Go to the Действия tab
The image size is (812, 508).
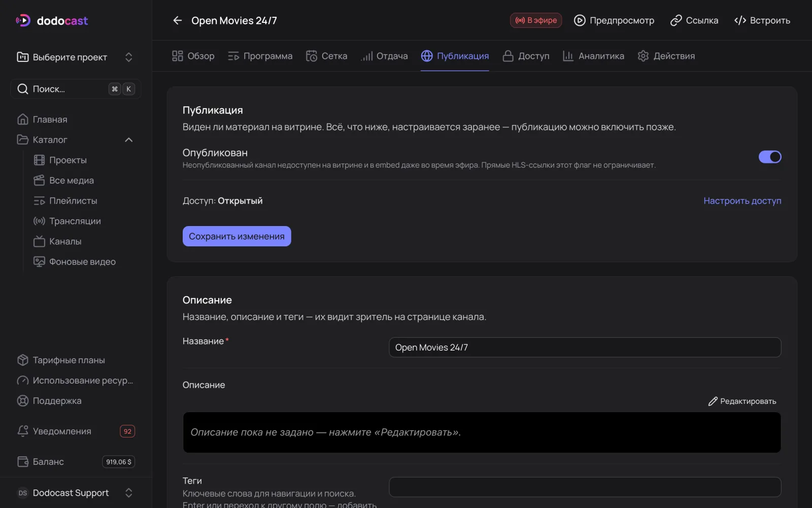(666, 56)
